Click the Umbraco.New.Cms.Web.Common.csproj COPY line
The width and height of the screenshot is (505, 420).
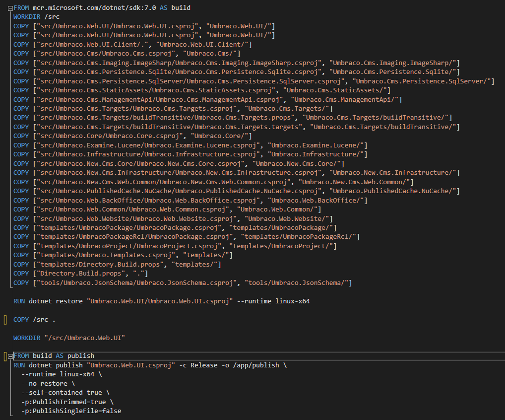213,182
